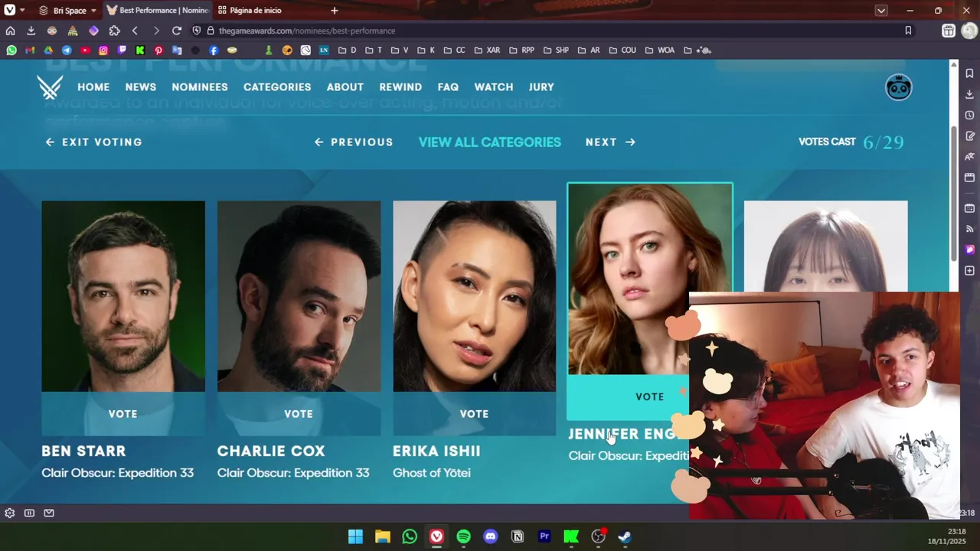
Task: Select the Best Performance tab
Action: [x=157, y=11]
